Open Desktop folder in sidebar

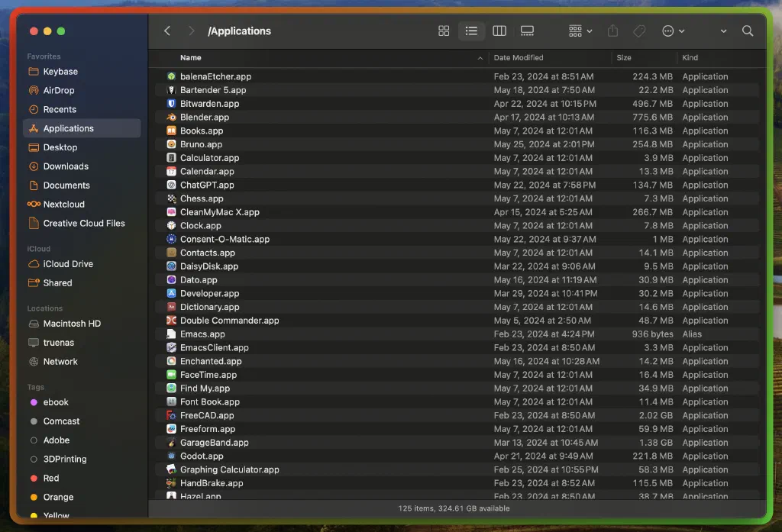(82, 147)
